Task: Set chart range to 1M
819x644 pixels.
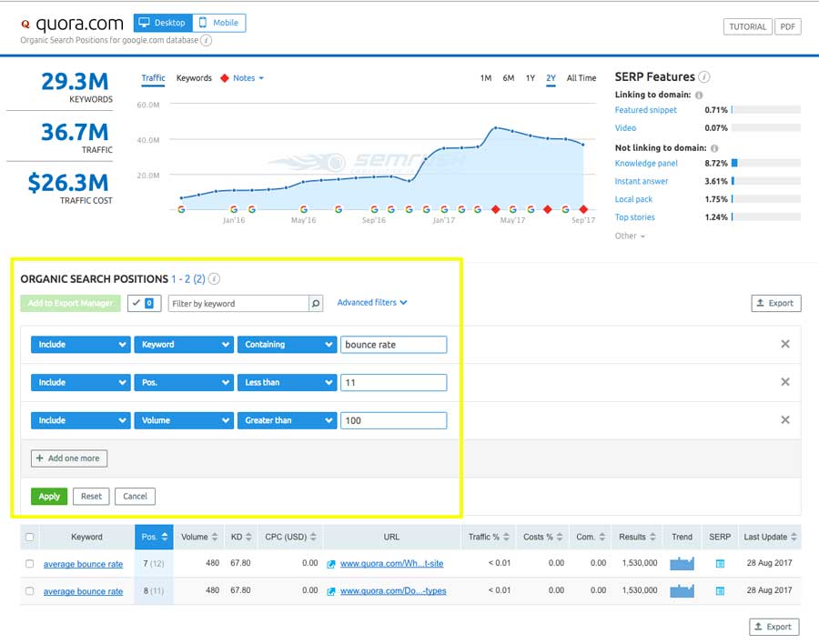Action: coord(486,78)
